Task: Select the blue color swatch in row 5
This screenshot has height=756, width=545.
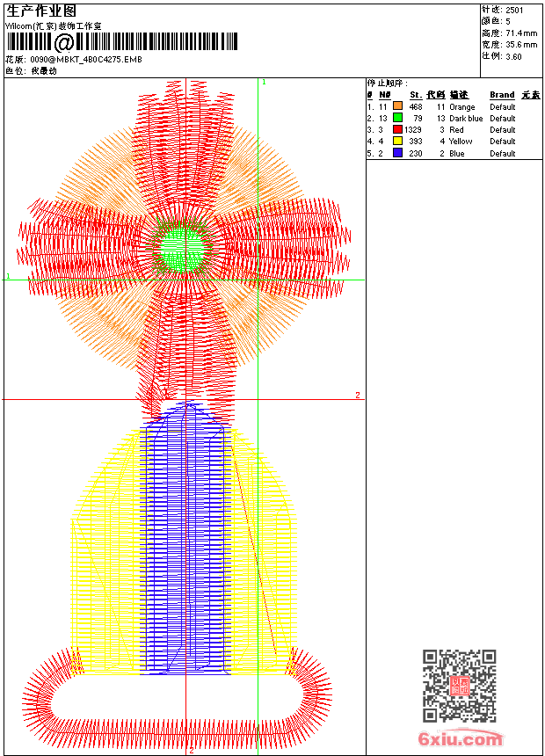Action: click(397, 153)
